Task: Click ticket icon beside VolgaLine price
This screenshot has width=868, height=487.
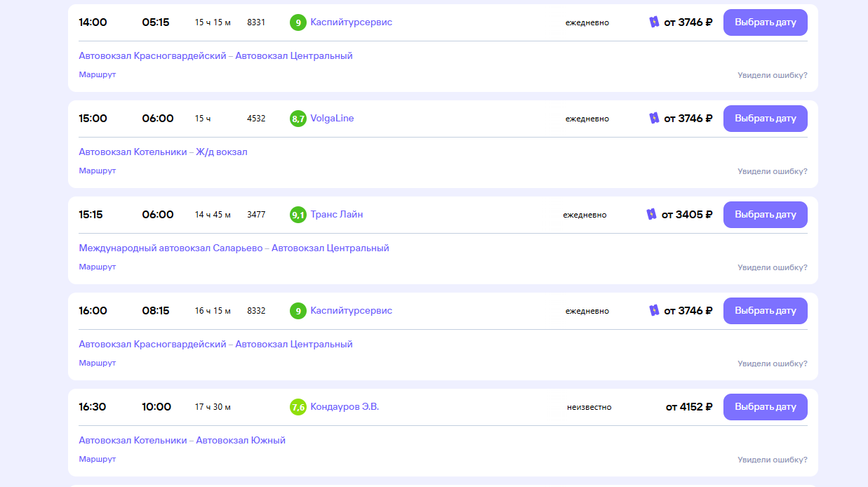Action: click(654, 119)
